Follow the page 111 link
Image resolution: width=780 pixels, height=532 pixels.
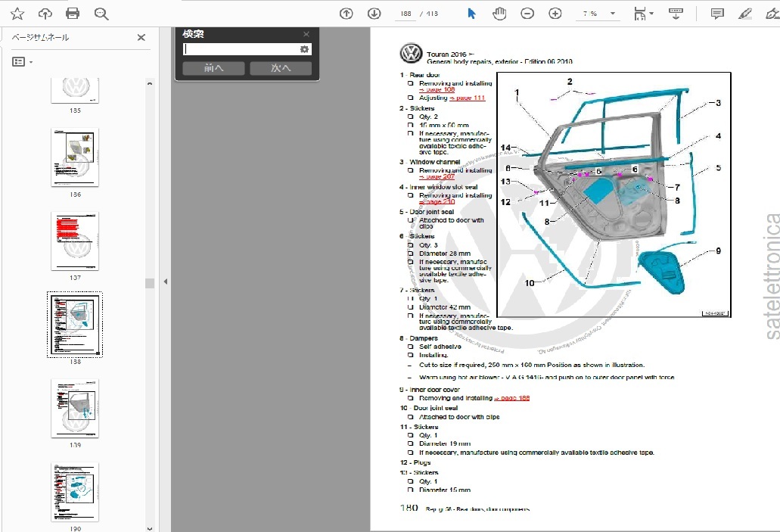coord(467,98)
